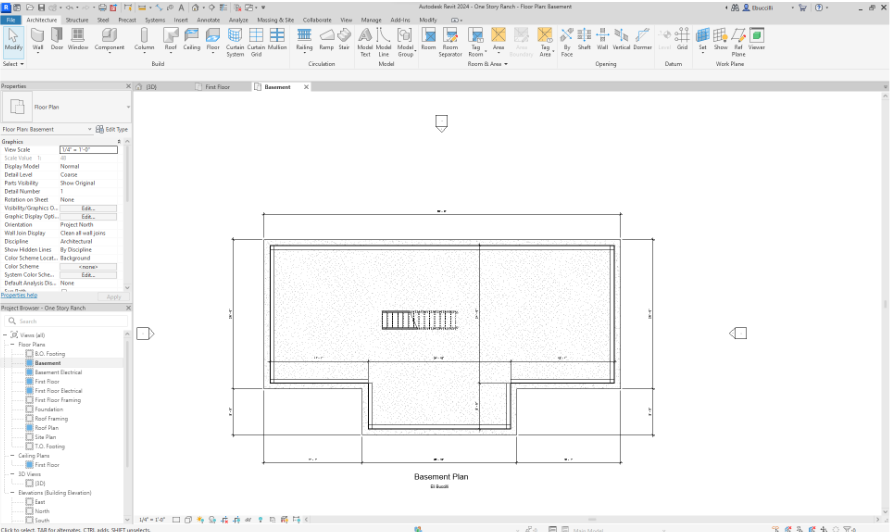This screenshot has height=532, width=891.
Task: Close the Basement view tab
Action: coord(306,87)
